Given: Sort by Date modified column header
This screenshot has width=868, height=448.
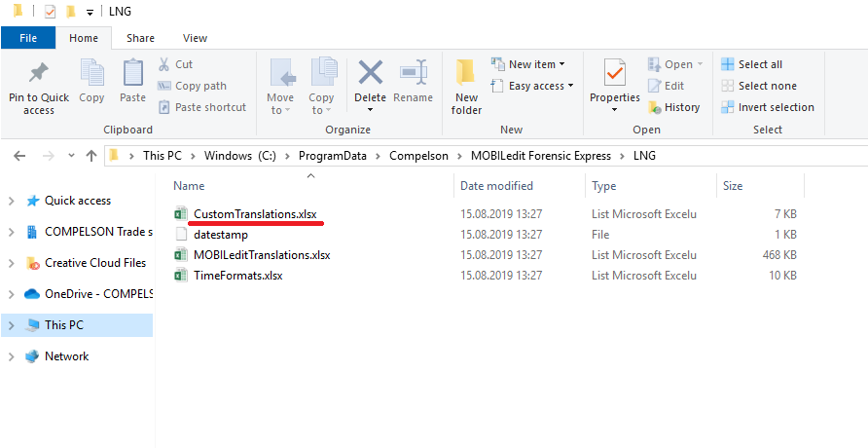Looking at the screenshot, I should pyautogui.click(x=496, y=185).
